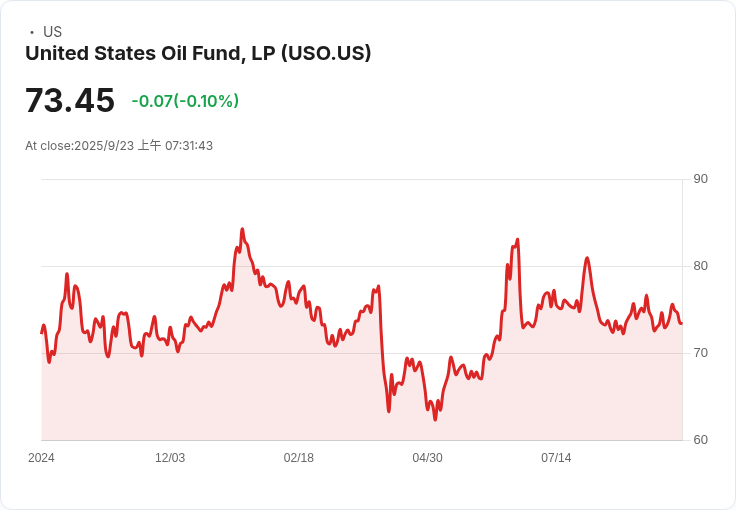Click the At close timestamp text
Screen dimensions: 736x510
(x=119, y=145)
